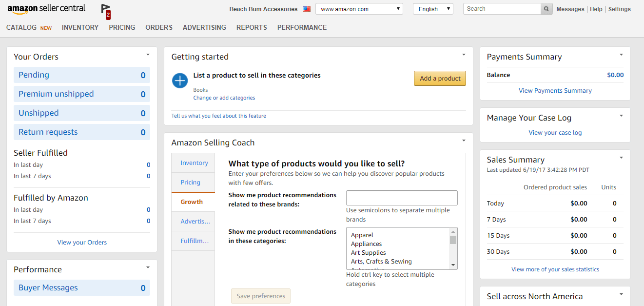Click the US flag marketplace icon

click(306, 9)
